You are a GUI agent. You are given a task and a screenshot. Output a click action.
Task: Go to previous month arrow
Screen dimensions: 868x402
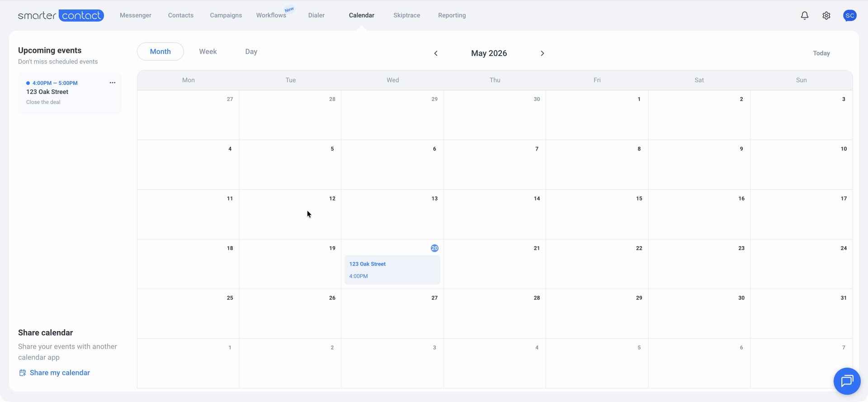click(436, 53)
